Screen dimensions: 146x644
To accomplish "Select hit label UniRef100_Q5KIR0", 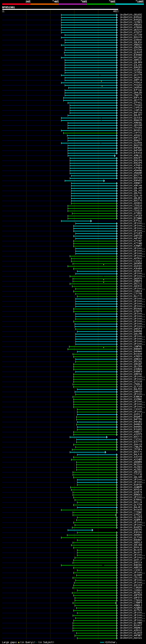I will pos(131,472).
